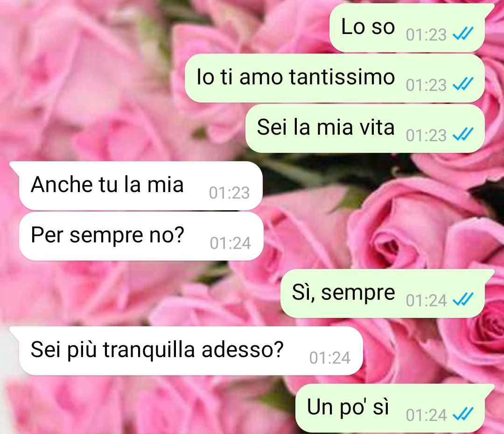Viewport: 504px width, 434px height.
Task: Tap the read-receipt ticks on "Lo so"
Action: coord(463,34)
